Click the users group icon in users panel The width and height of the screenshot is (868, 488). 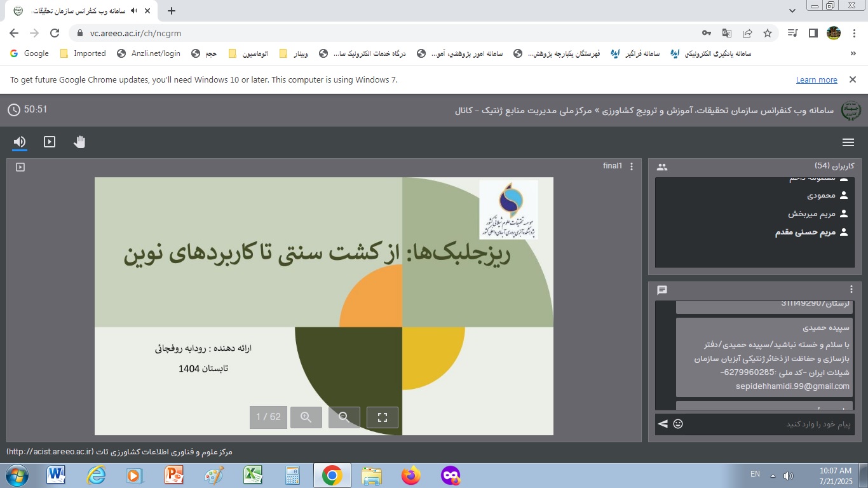tap(662, 167)
